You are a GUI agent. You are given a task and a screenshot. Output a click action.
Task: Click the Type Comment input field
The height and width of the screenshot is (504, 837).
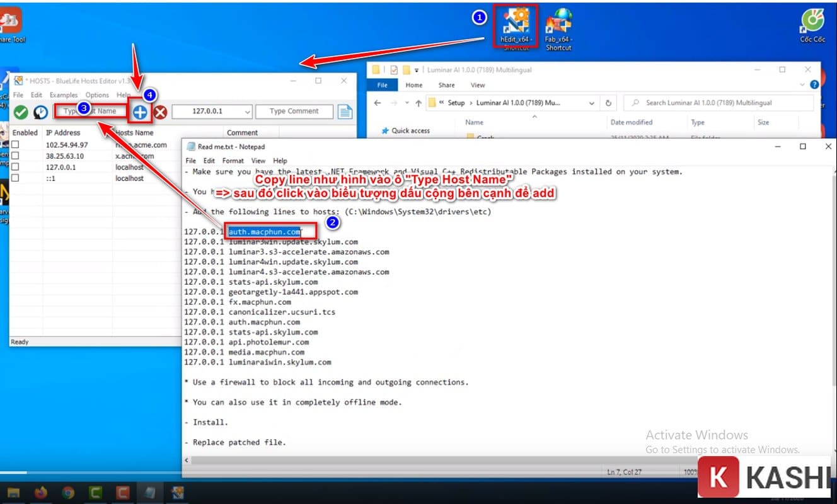point(294,112)
